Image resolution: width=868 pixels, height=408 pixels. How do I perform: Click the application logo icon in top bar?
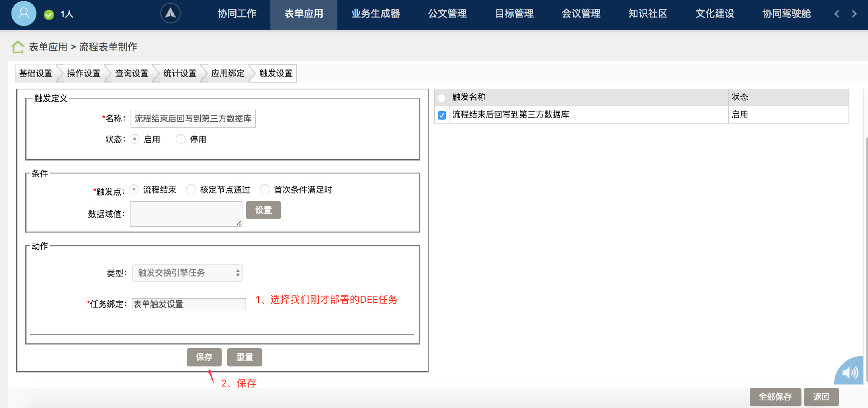coord(170,13)
